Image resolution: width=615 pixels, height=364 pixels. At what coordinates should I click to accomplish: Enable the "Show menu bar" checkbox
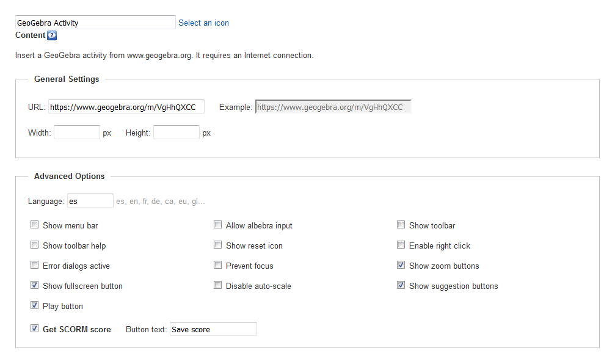tap(34, 224)
